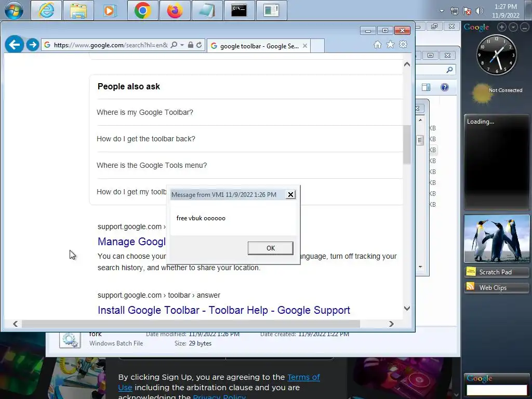Go to the Internet Explorer home page
The width and height of the screenshot is (532, 399).
[378, 45]
